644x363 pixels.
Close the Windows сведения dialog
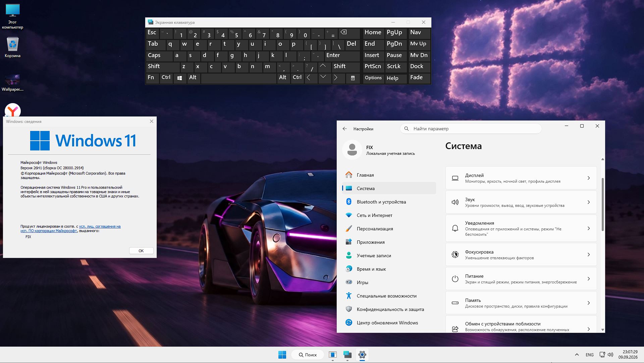152,121
